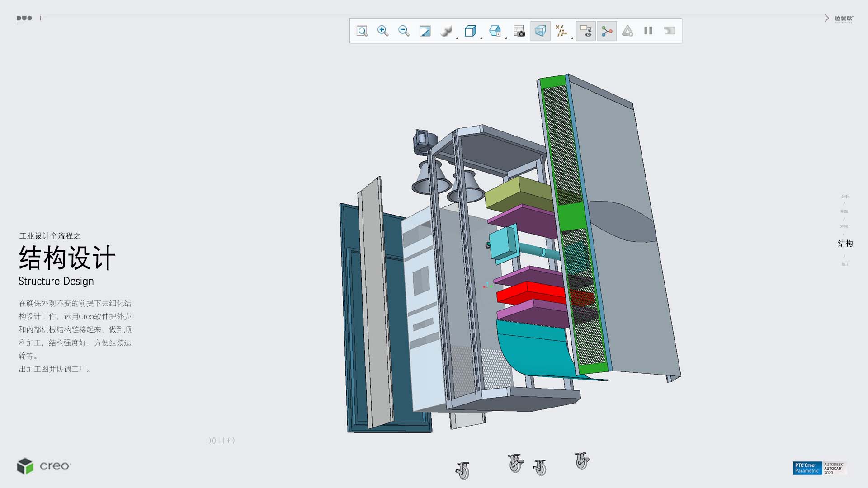Select the 结构 navigation item
The width and height of the screenshot is (868, 488).
(x=844, y=244)
